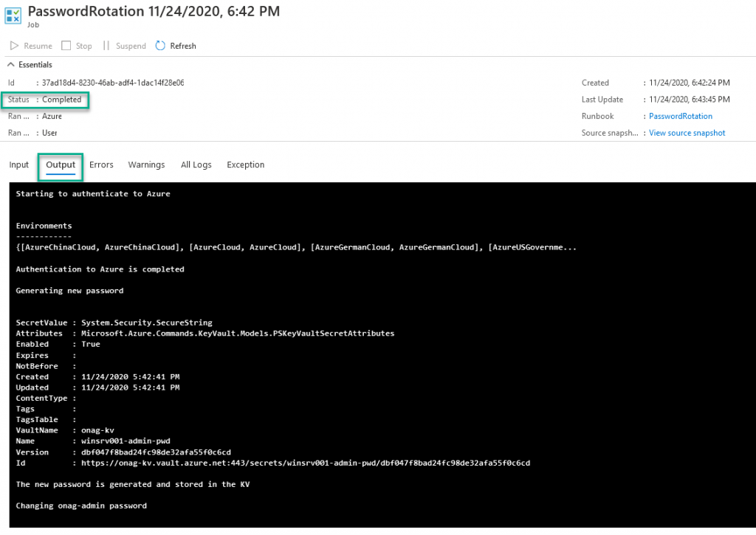Screen dimensions: 756x535
Task: Click the Attributes PSKeyVaultSecretAttributes line
Action: click(205, 334)
